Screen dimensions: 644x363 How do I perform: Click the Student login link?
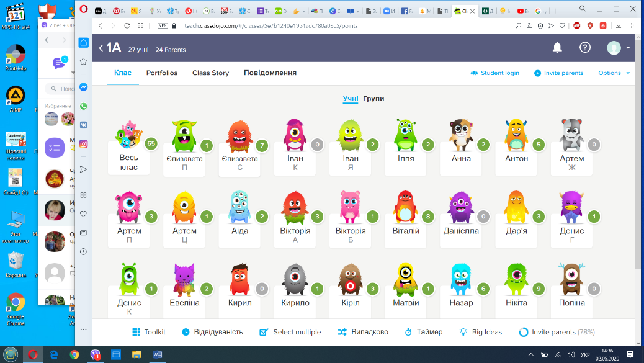pos(495,73)
